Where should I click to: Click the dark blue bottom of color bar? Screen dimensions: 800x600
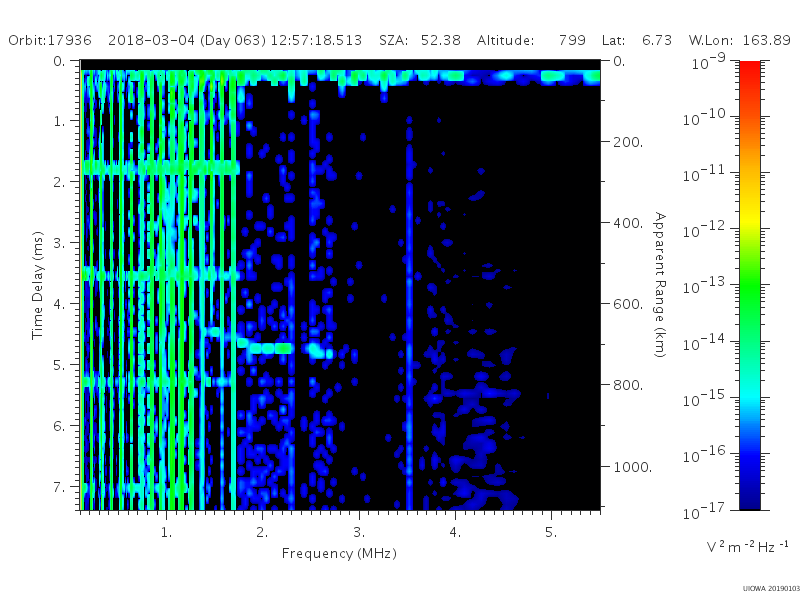(x=749, y=497)
